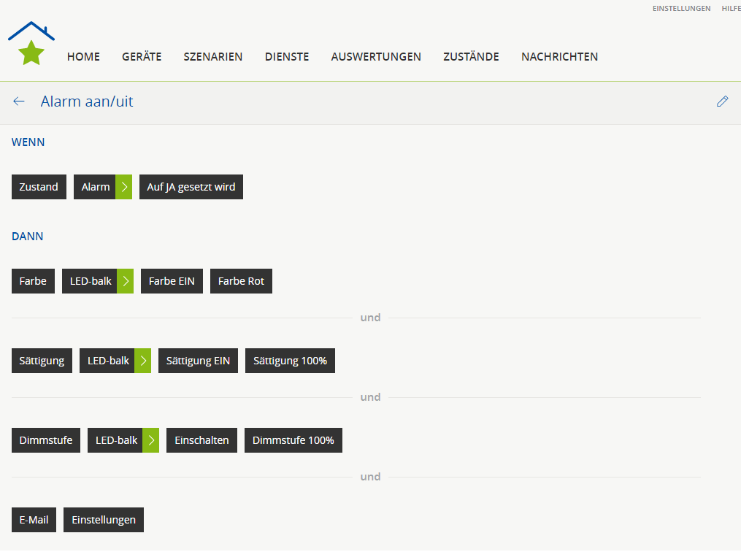The width and height of the screenshot is (741, 560).
Task: Toggle the Farbe EIN option
Action: (x=172, y=281)
